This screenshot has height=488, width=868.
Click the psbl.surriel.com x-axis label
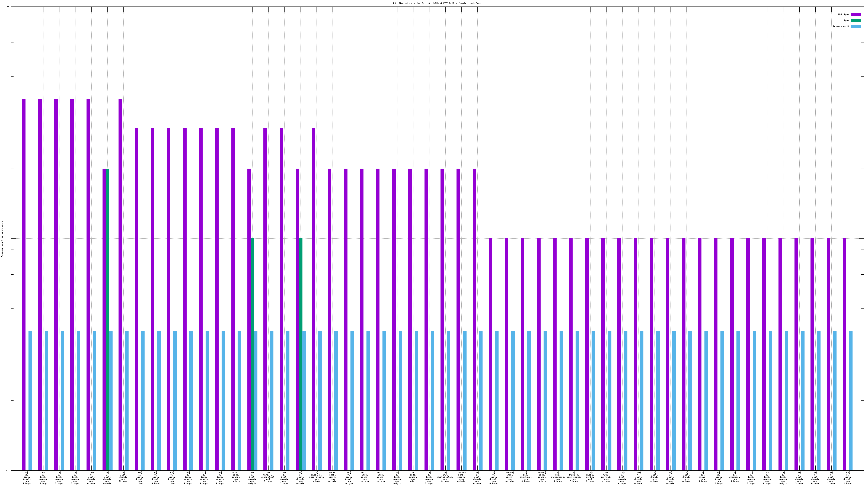pos(606,477)
